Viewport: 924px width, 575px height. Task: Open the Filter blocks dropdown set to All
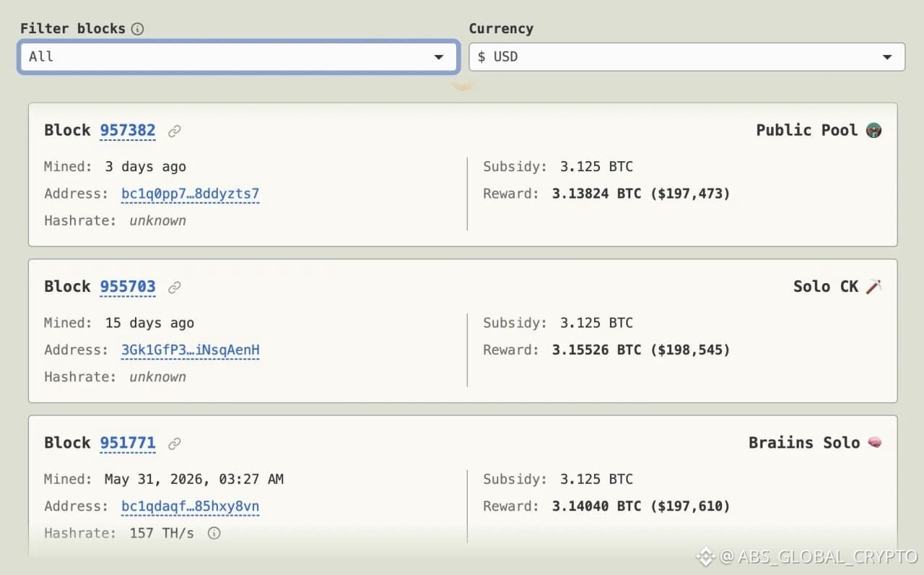pyautogui.click(x=239, y=56)
